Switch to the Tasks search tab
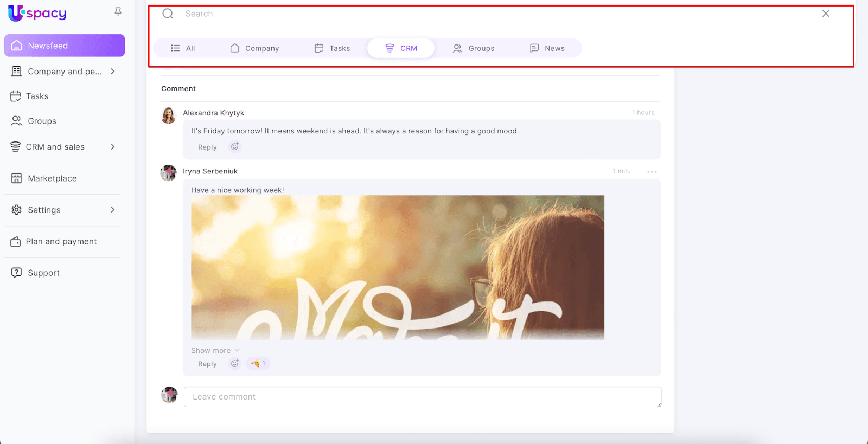 point(333,48)
